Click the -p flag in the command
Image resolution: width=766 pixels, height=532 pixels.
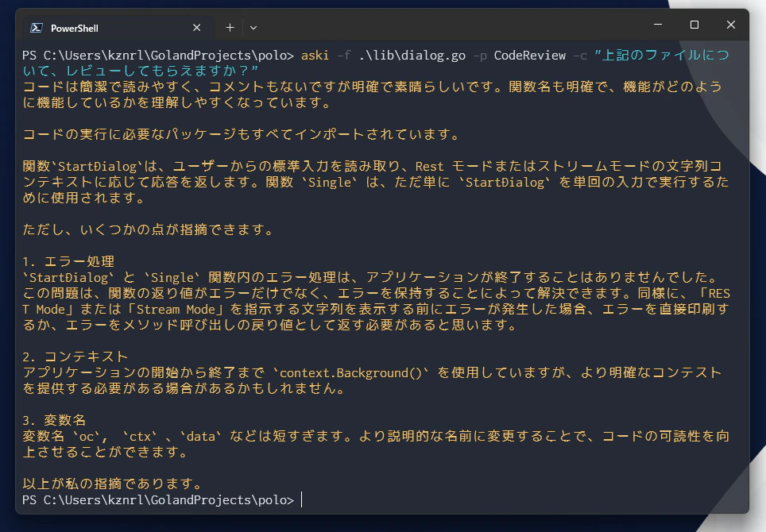tap(480, 55)
